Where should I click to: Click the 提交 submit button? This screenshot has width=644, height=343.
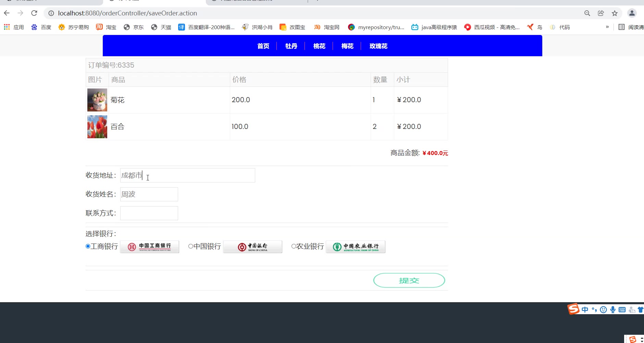click(x=409, y=281)
